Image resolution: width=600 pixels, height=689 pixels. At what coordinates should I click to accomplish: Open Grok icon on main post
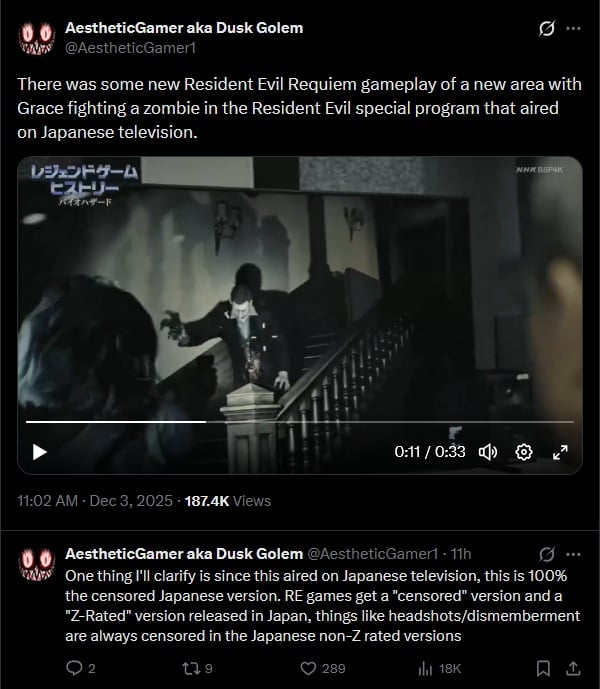click(546, 29)
